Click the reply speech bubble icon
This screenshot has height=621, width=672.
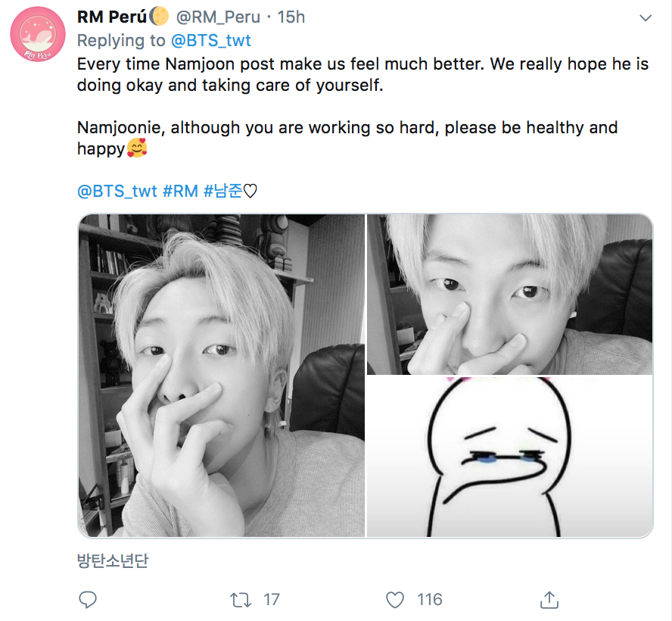[x=88, y=600]
